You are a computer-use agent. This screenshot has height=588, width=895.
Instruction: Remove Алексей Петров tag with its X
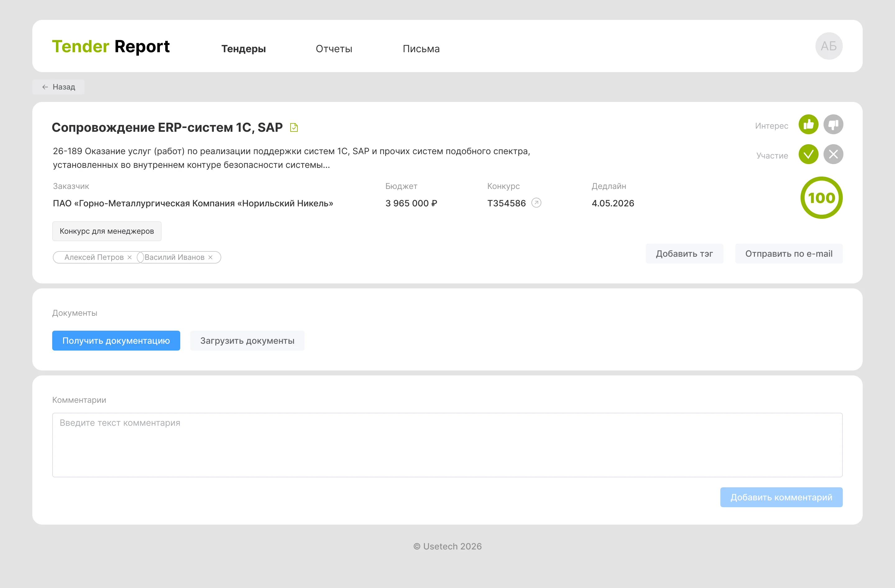pos(130,257)
